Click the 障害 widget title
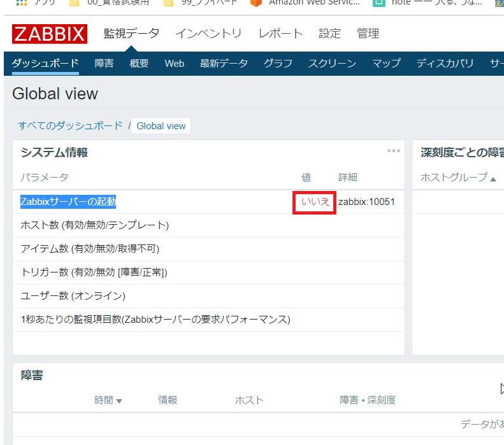 click(x=31, y=375)
